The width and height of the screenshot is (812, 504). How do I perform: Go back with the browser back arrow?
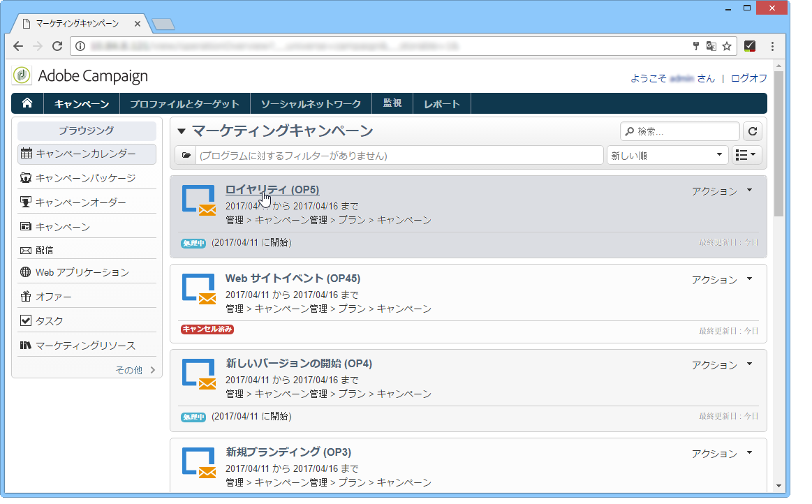pos(18,46)
